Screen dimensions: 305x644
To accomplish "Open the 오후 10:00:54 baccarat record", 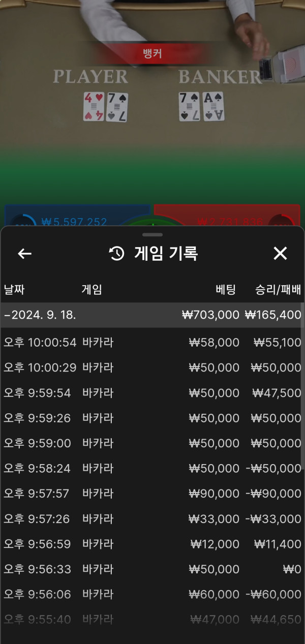I will [152, 343].
